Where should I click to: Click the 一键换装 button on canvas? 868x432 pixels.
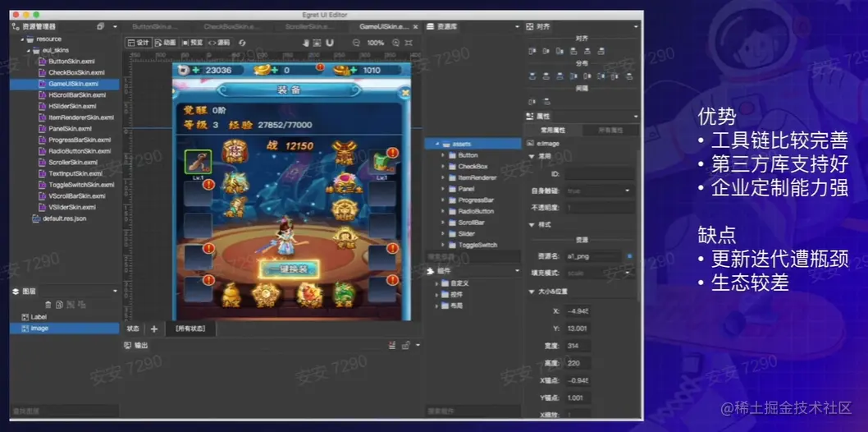pos(289,269)
